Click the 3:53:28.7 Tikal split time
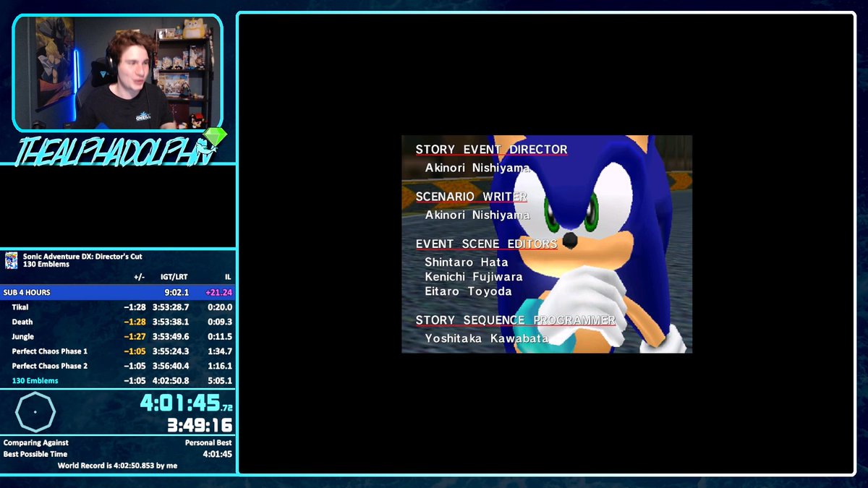Screen dimensions: 868x488 171,307
